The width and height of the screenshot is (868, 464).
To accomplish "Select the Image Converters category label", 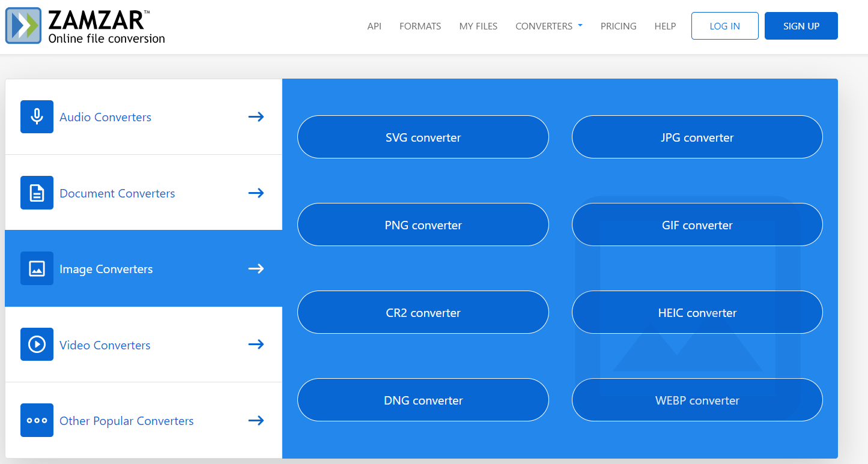I will (x=106, y=269).
